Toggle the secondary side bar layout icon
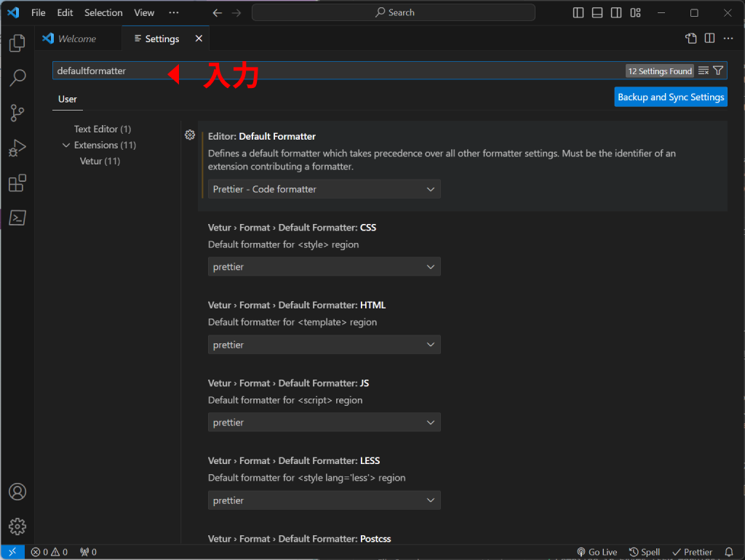The height and width of the screenshot is (560, 745). [x=616, y=13]
